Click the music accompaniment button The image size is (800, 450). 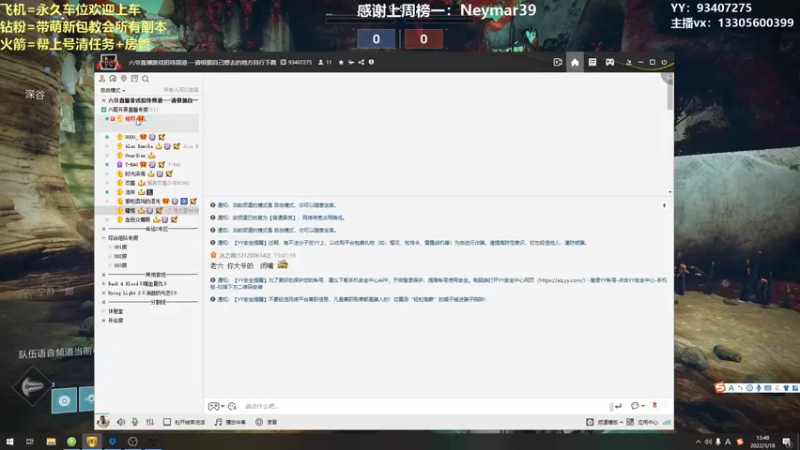coord(230,422)
